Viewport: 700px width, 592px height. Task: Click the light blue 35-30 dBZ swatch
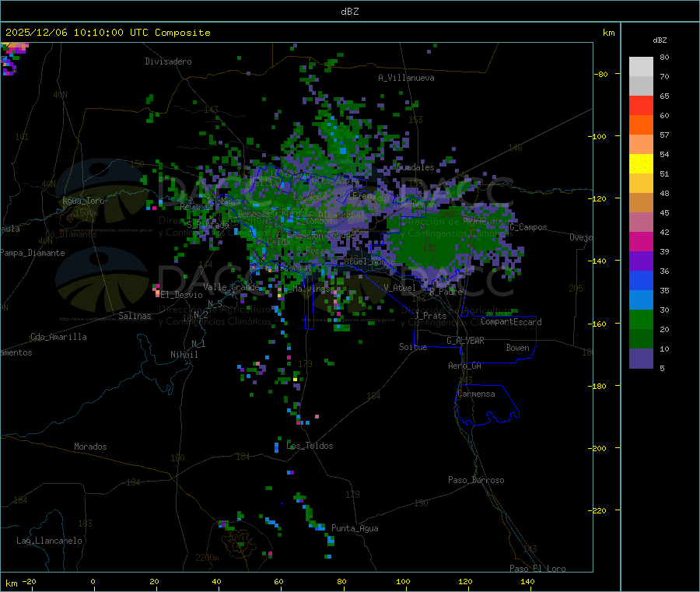(641, 300)
